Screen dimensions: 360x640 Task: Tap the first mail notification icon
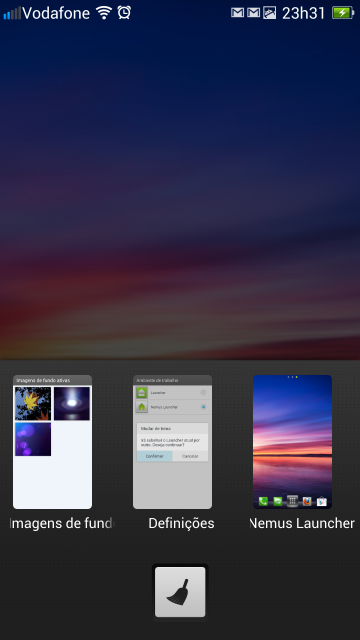tap(238, 13)
